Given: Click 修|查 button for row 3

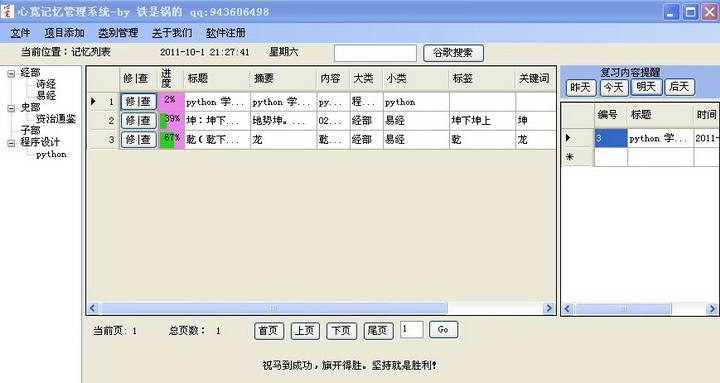Looking at the screenshot, I should (x=139, y=140).
